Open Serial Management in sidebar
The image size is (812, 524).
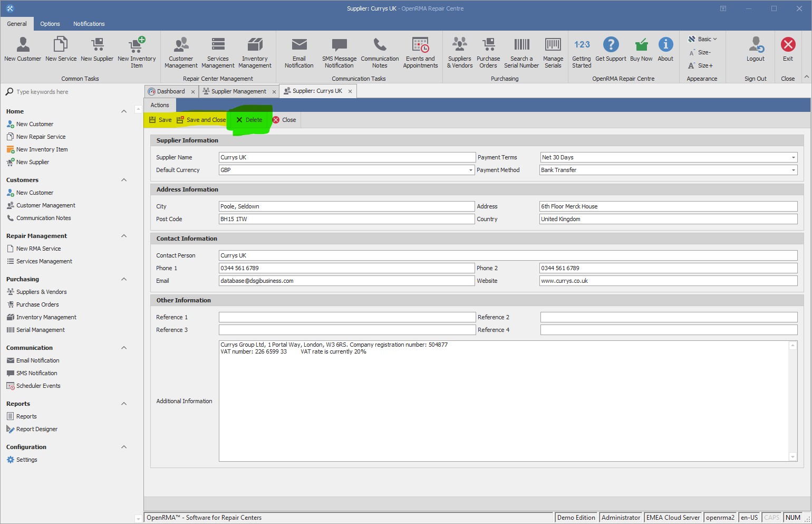[x=40, y=330]
